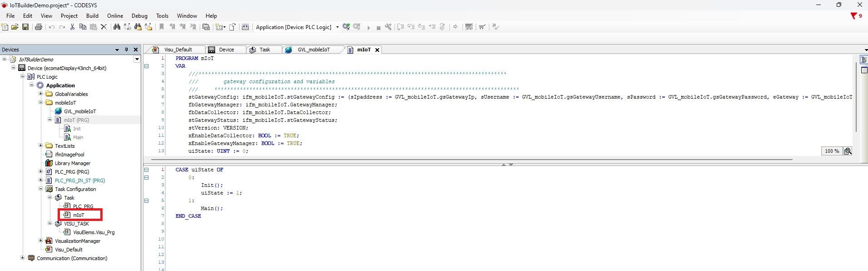Open the Debug menu

click(x=139, y=15)
